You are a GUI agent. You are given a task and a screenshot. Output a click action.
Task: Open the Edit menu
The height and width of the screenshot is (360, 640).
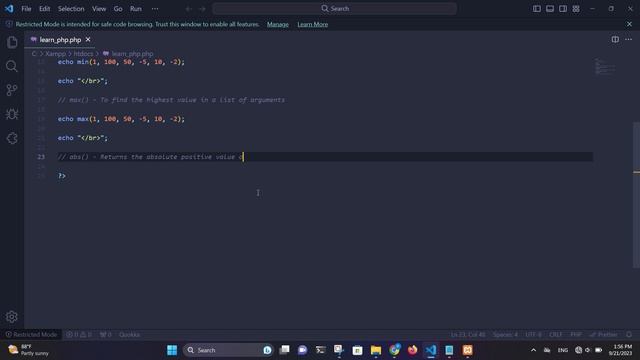[x=44, y=9]
